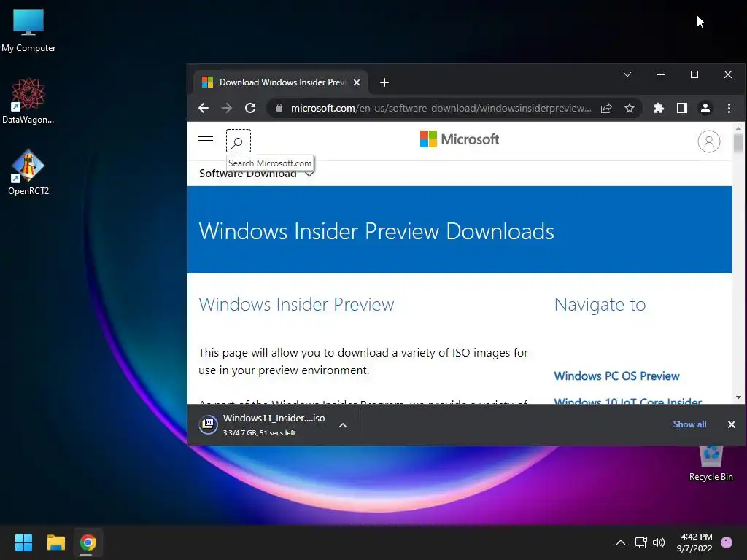747x560 pixels.
Task: Click the scrollbar up arrow
Action: (x=738, y=128)
